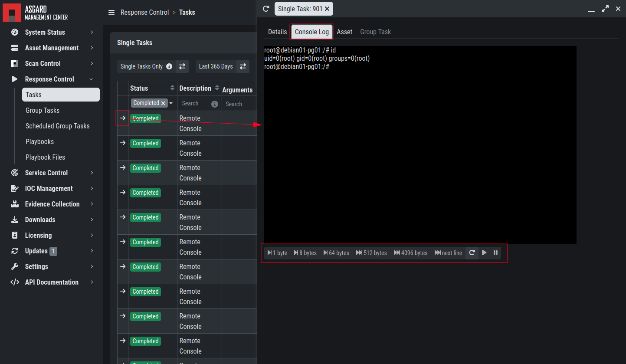Click the ASGARD Management Center logo
The width and height of the screenshot is (626, 364).
coord(36,12)
